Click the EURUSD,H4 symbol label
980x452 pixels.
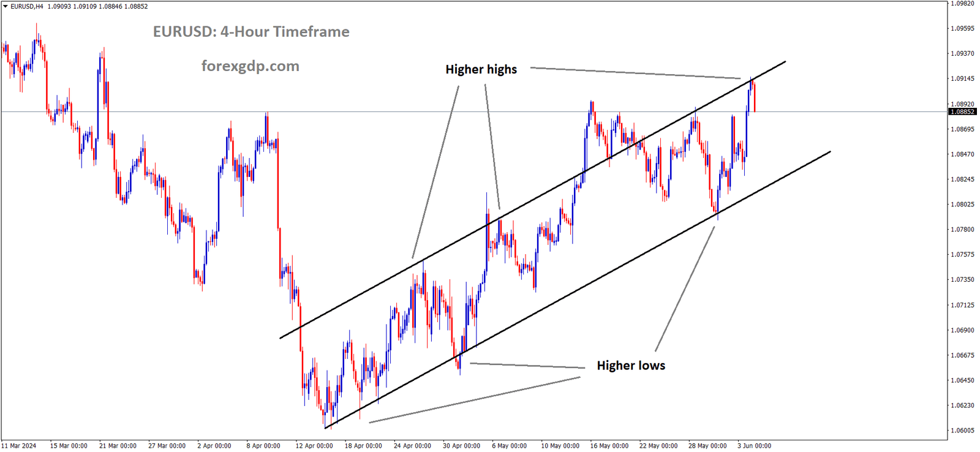(27, 7)
